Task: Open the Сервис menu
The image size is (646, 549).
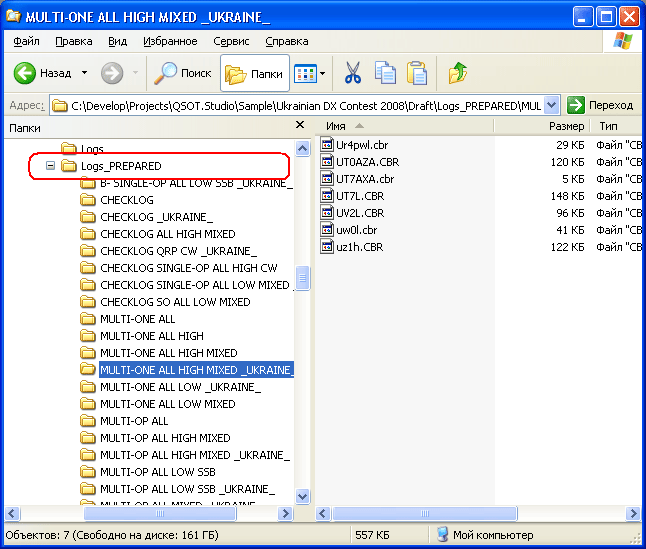Action: click(x=232, y=41)
